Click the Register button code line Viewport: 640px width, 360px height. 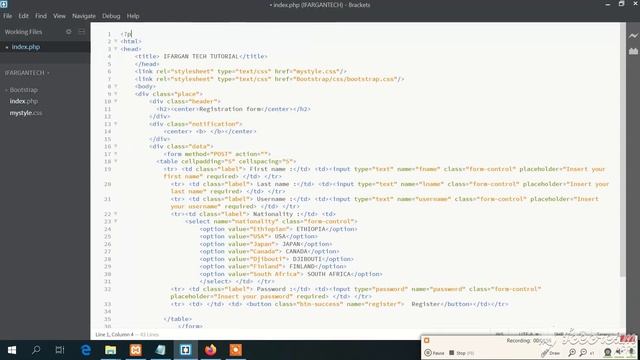tap(340, 304)
